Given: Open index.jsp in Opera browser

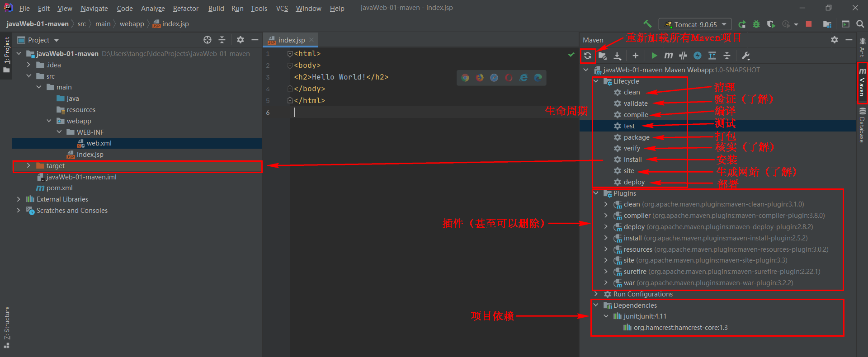Looking at the screenshot, I should click(x=509, y=78).
